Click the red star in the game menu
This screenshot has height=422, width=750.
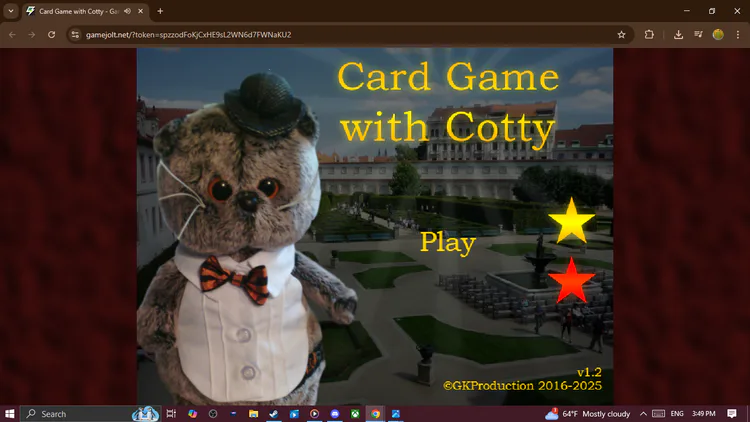(571, 281)
